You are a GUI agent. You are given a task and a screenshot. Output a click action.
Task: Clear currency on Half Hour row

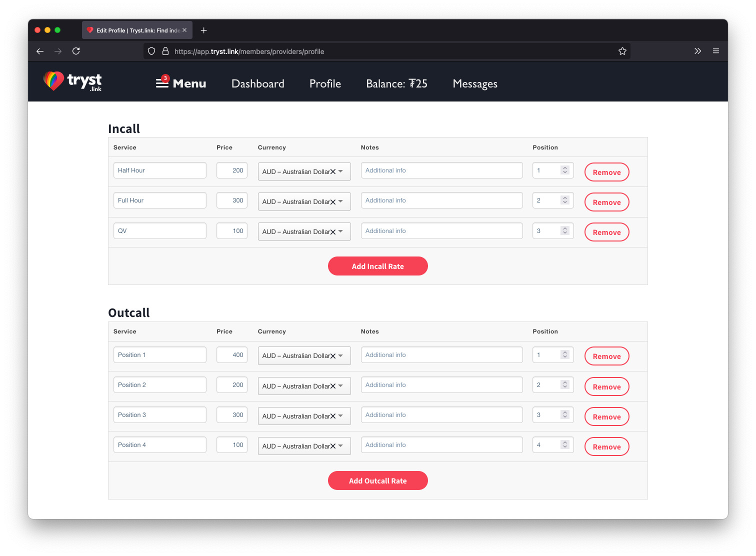click(x=333, y=171)
